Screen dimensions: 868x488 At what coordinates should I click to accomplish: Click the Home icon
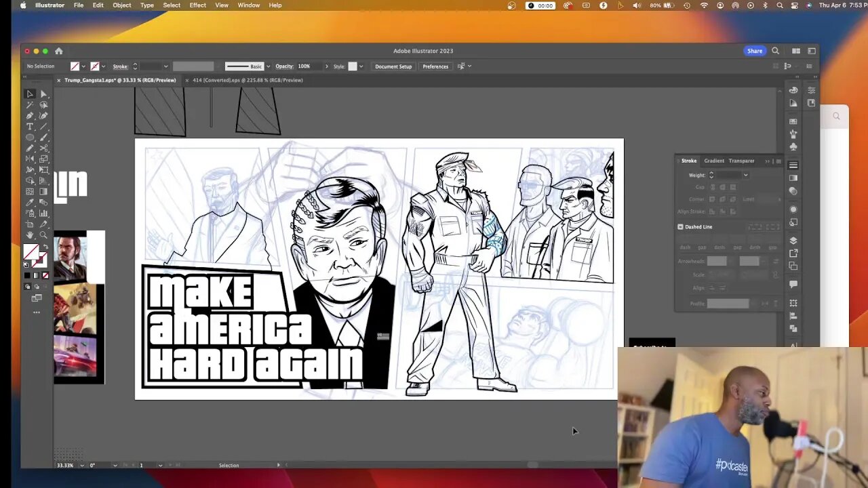[x=59, y=51]
